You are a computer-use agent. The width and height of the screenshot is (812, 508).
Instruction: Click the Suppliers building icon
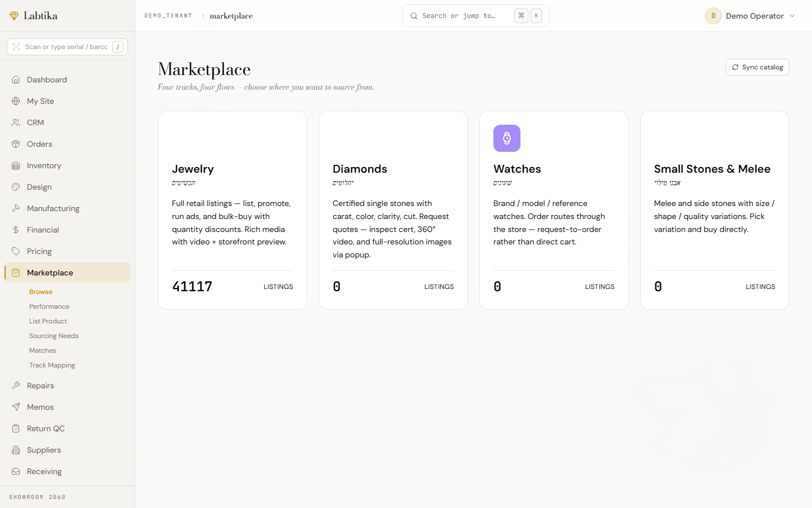(16, 450)
